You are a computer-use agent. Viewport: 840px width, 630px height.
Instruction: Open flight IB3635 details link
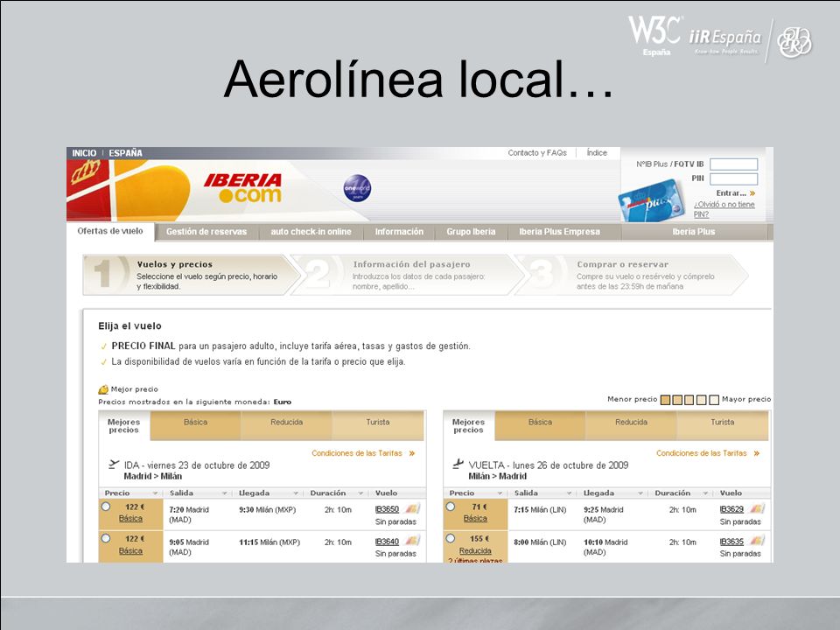pos(731,542)
